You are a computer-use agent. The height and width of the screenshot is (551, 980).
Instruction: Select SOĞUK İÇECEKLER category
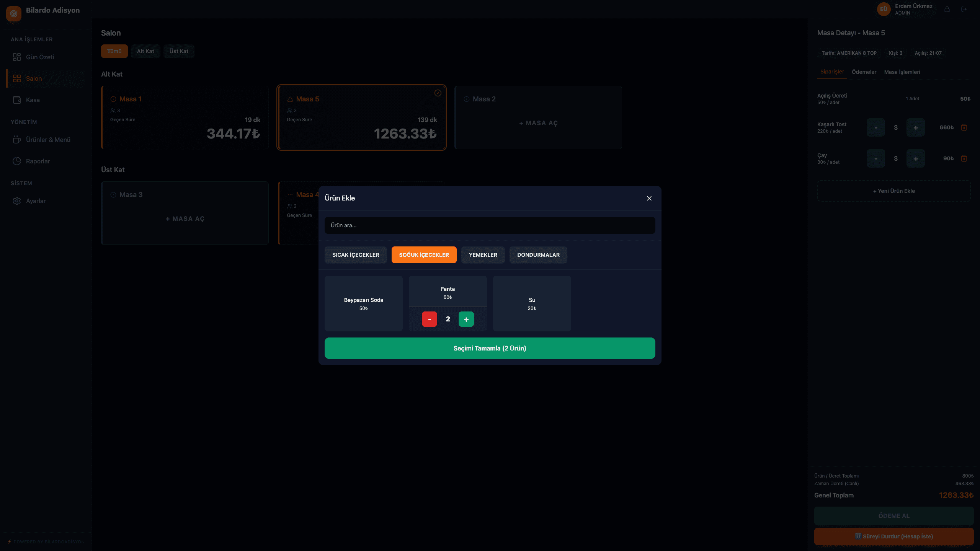(x=424, y=255)
